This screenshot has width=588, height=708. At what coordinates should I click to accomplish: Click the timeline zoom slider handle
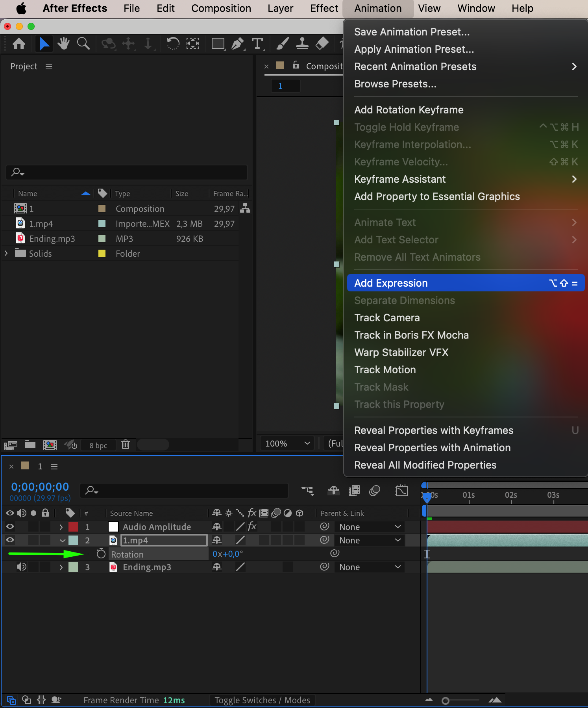(x=446, y=701)
